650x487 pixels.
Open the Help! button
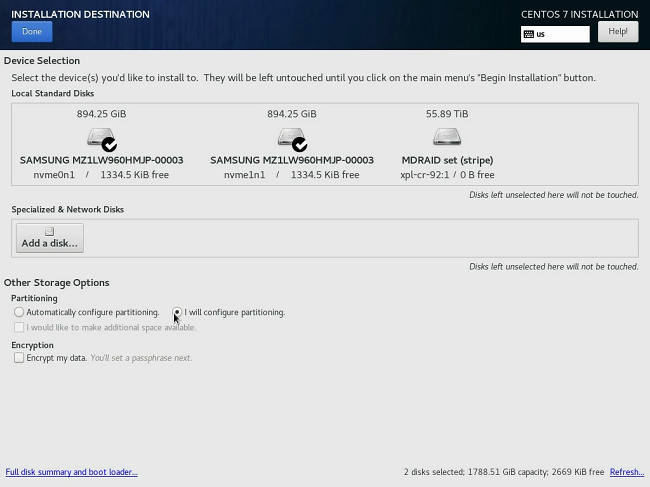617,32
